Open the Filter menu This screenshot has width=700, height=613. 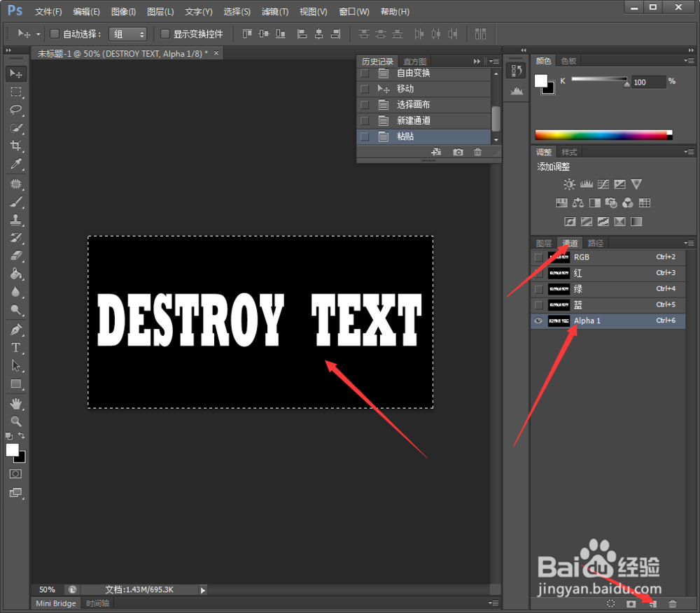point(275,12)
